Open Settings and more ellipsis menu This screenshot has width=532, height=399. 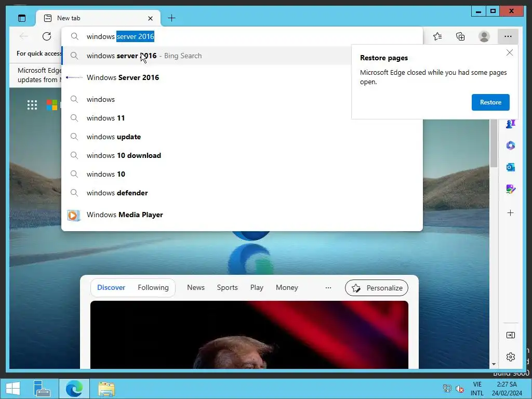[x=508, y=36]
